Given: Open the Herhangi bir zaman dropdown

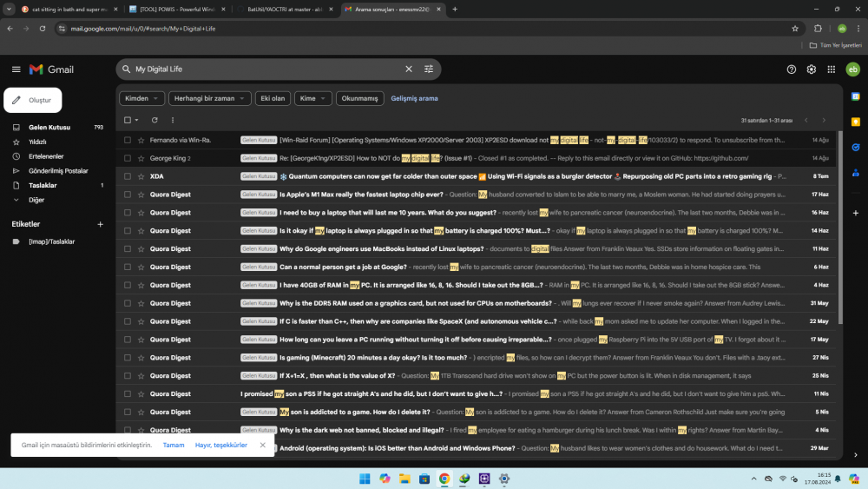Looking at the screenshot, I should (209, 98).
